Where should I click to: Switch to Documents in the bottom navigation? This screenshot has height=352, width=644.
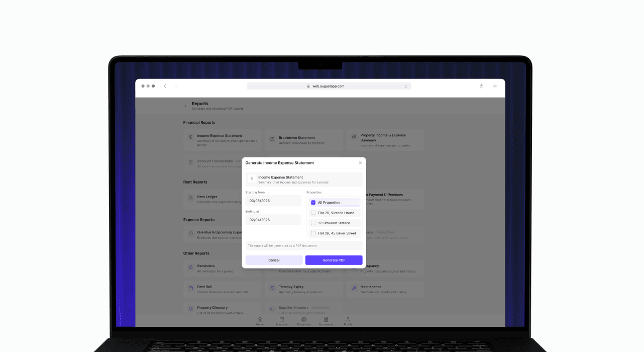326,319
